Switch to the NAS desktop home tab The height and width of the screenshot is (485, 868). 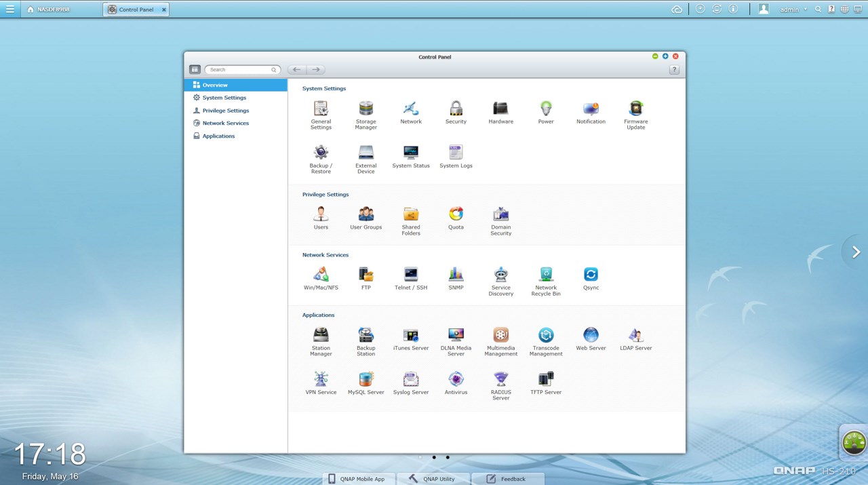click(x=48, y=9)
